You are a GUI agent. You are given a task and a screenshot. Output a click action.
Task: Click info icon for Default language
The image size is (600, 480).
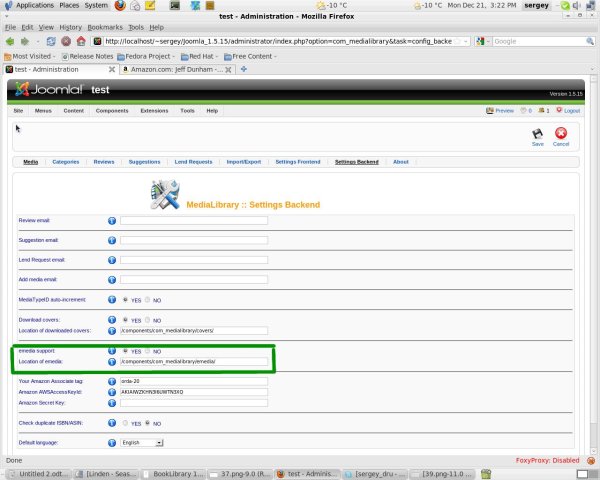click(112, 443)
